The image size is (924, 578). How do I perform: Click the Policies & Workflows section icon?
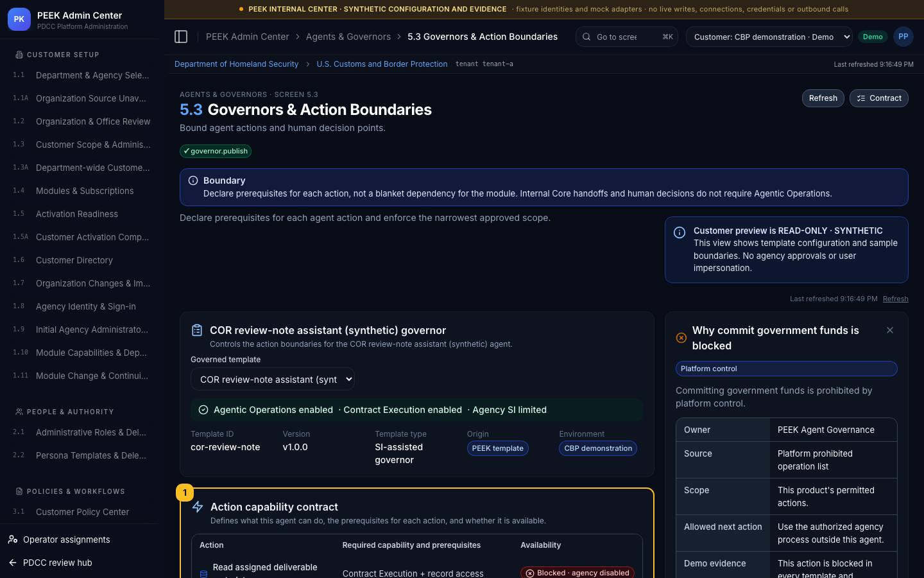tap(19, 491)
